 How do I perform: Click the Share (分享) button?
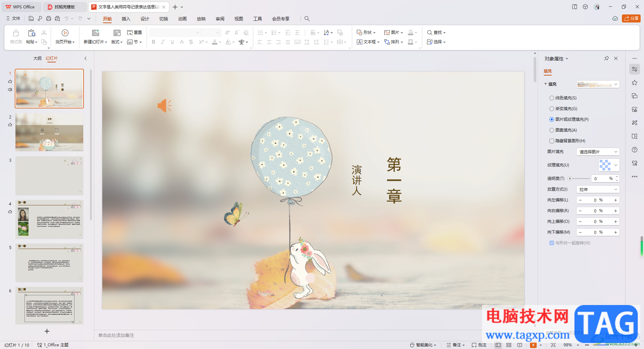(x=631, y=18)
